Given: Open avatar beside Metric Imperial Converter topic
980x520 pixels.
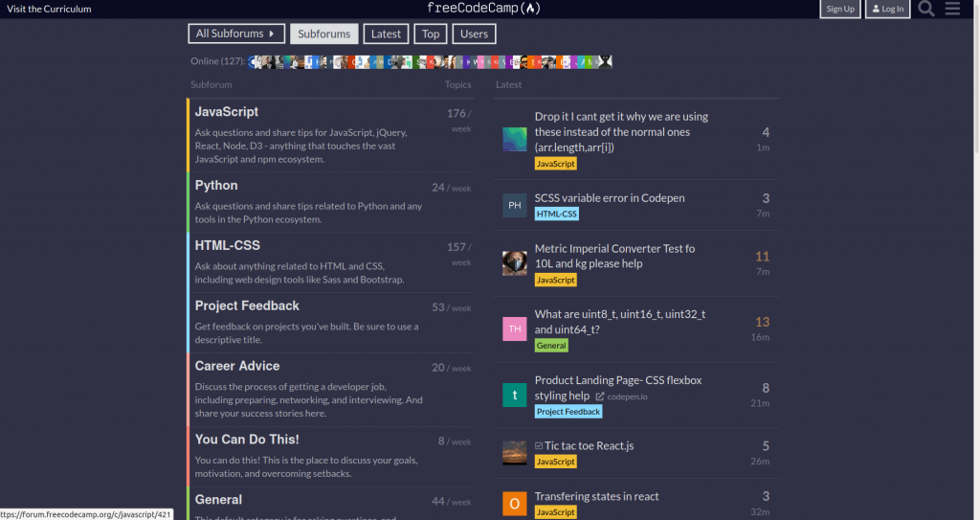Looking at the screenshot, I should point(514,263).
